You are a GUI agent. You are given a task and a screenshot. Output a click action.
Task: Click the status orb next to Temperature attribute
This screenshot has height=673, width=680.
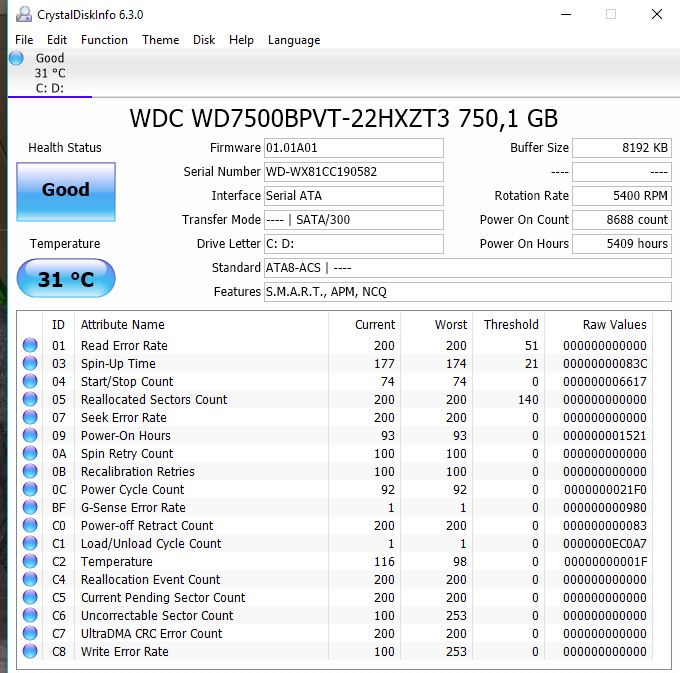[x=30, y=562]
